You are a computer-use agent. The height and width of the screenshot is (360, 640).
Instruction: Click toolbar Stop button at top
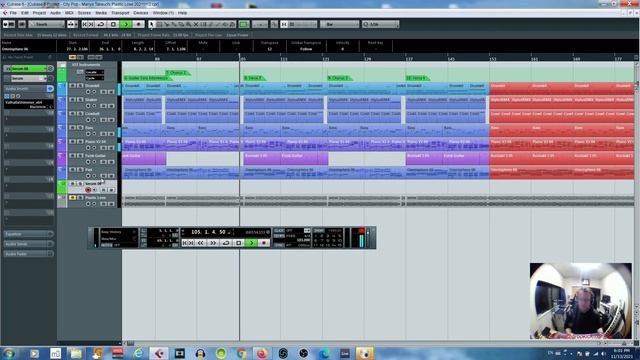[113, 24]
